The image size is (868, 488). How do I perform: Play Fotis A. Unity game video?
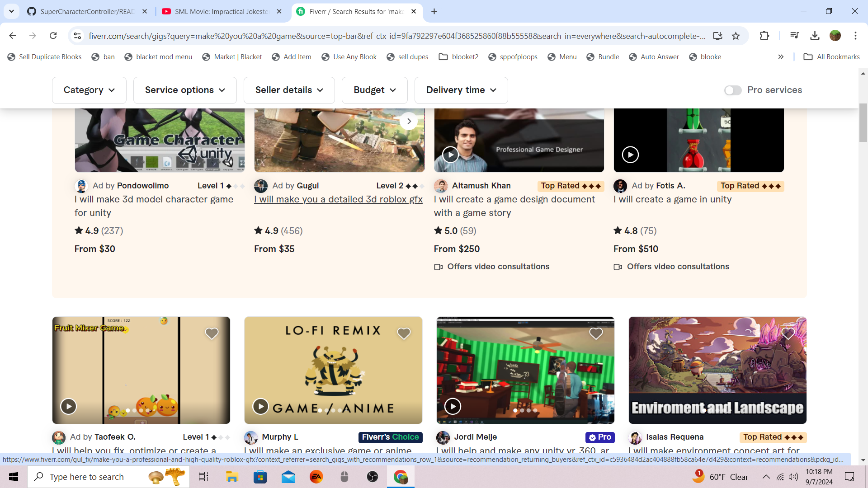(x=630, y=155)
